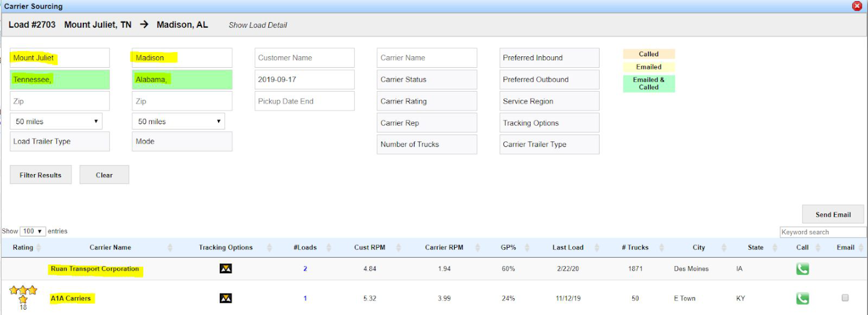The image size is (868, 315).
Task: Click the destination Zip field
Action: tap(182, 101)
